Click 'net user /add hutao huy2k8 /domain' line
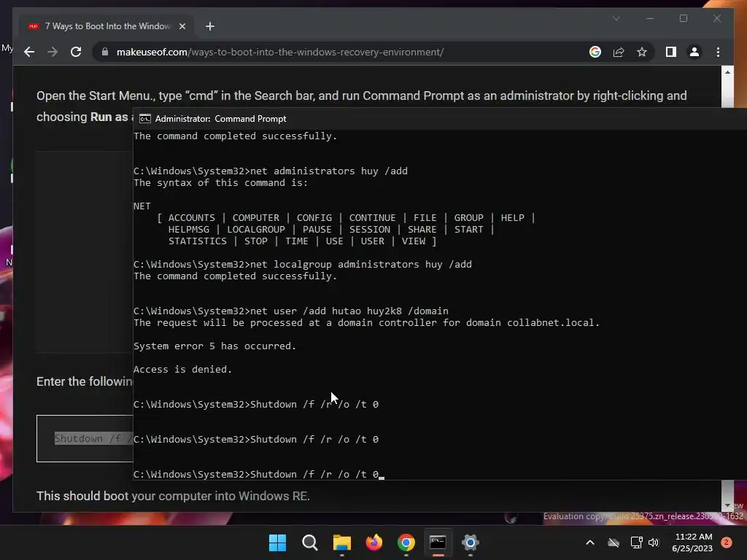Screen dimensions: 747x560 pyautogui.click(x=290, y=311)
